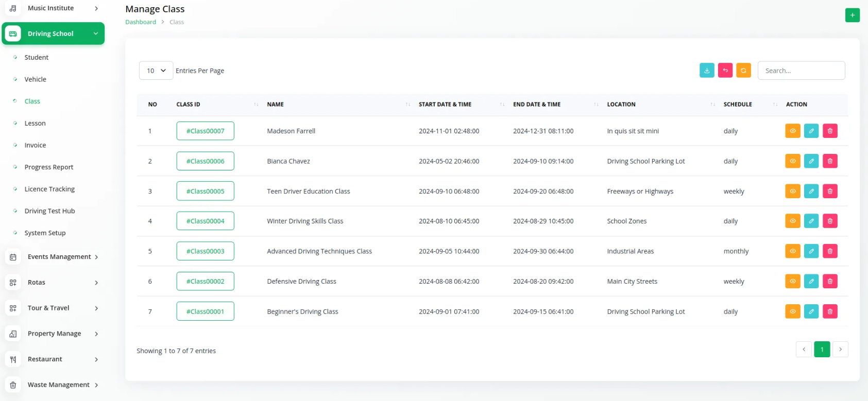Edit the Beginner's Driving Class
Viewport: 868px width, 401px height.
coord(811,311)
